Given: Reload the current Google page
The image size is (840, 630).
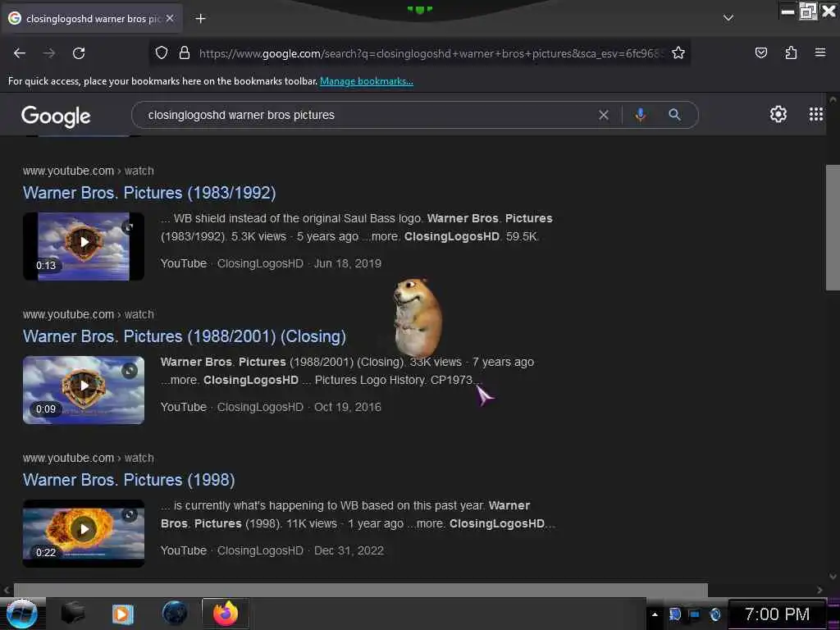Looking at the screenshot, I should (x=79, y=53).
